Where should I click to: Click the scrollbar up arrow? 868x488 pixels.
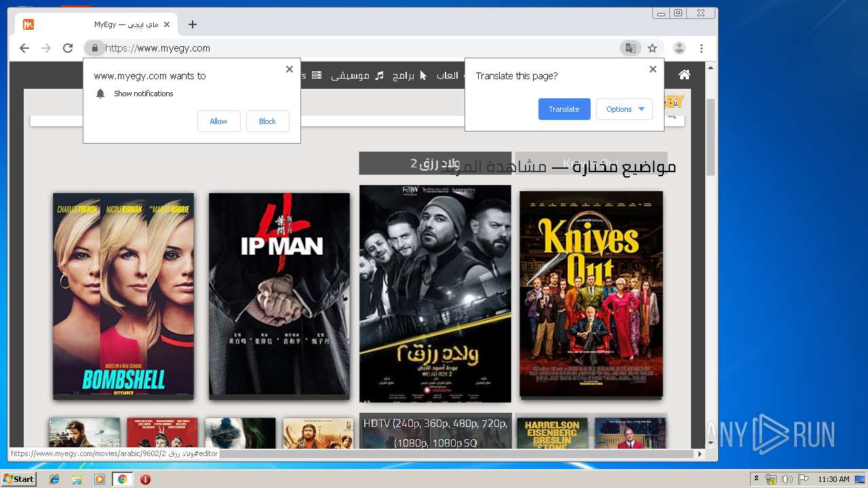[x=711, y=68]
